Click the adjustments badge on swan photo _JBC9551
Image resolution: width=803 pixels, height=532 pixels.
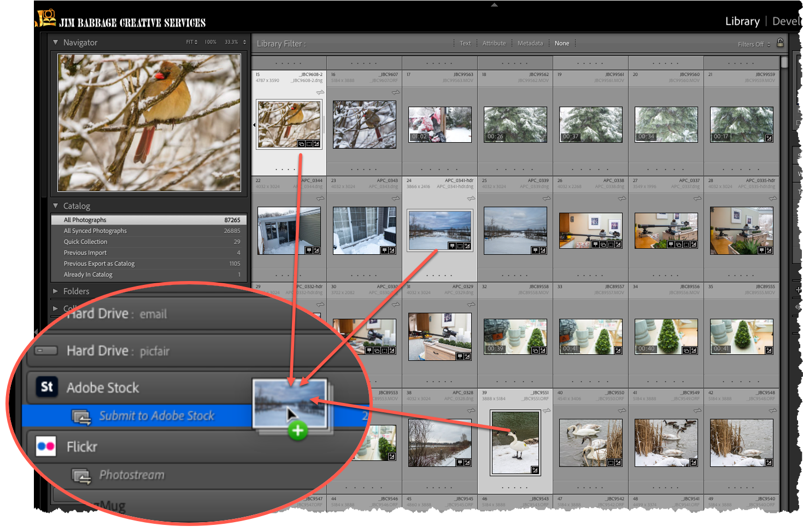tap(535, 470)
